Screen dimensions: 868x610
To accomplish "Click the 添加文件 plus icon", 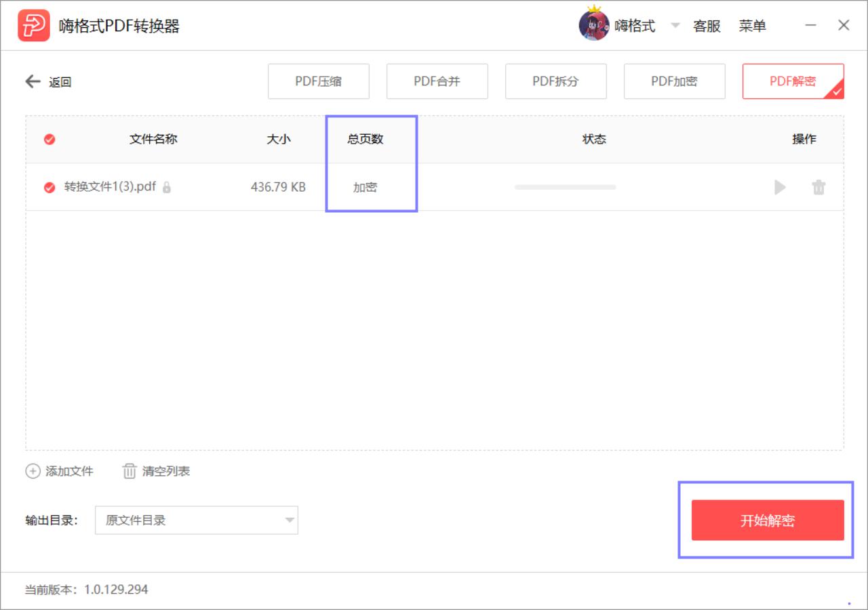I will click(33, 470).
